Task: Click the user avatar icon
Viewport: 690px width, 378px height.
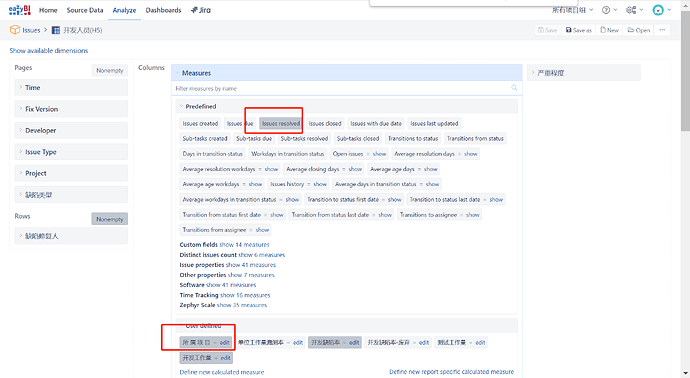Action: (x=658, y=10)
